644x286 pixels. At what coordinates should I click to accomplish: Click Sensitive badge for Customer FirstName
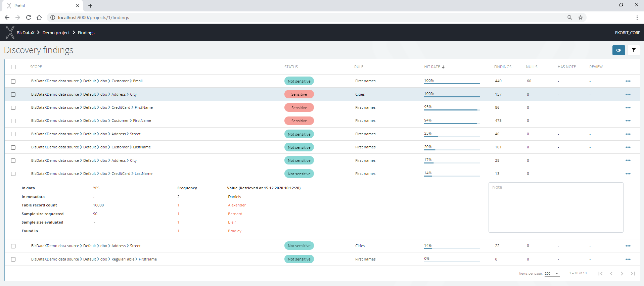299,121
